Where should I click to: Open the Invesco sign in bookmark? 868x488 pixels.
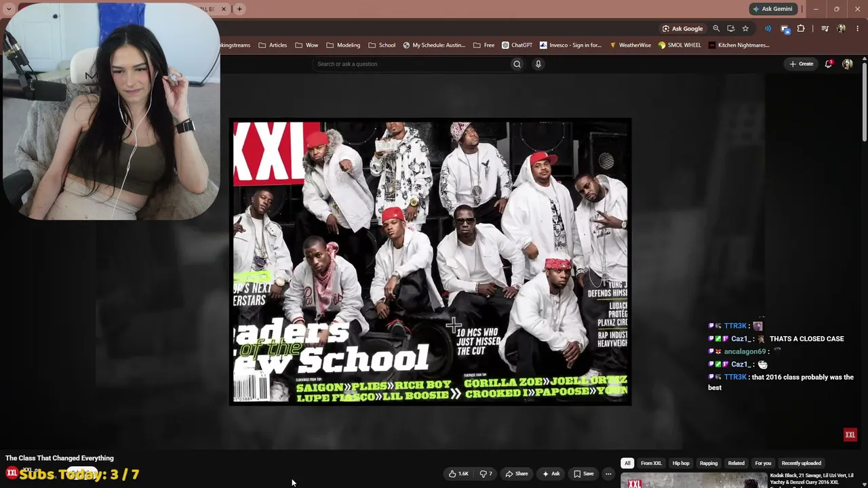click(x=570, y=45)
